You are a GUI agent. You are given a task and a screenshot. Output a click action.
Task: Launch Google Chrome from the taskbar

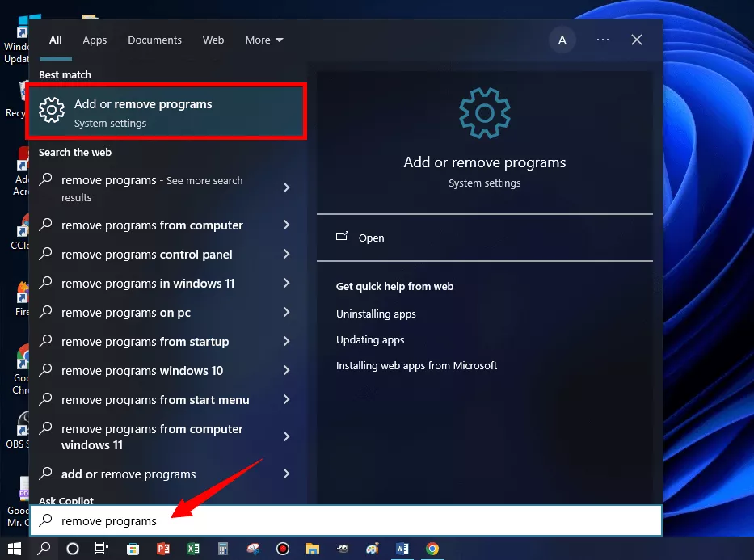pos(432,549)
